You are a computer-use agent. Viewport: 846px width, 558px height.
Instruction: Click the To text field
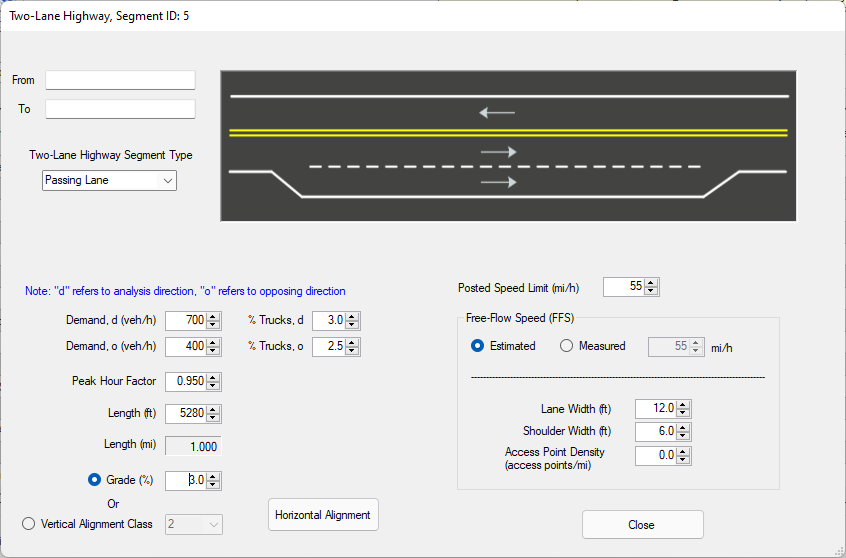120,109
